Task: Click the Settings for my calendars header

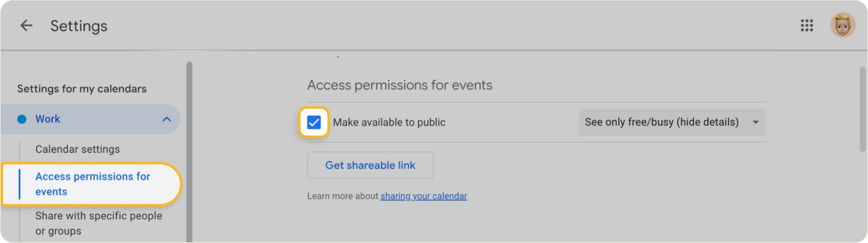Action: pos(82,89)
